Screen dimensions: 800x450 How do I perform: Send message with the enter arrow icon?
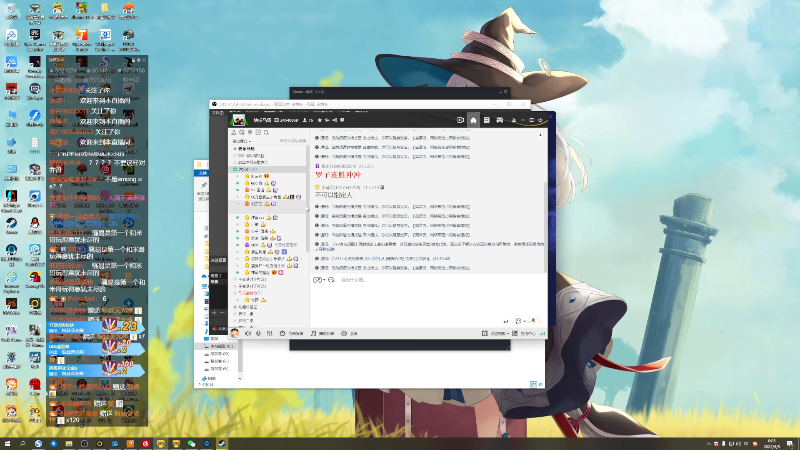(506, 321)
